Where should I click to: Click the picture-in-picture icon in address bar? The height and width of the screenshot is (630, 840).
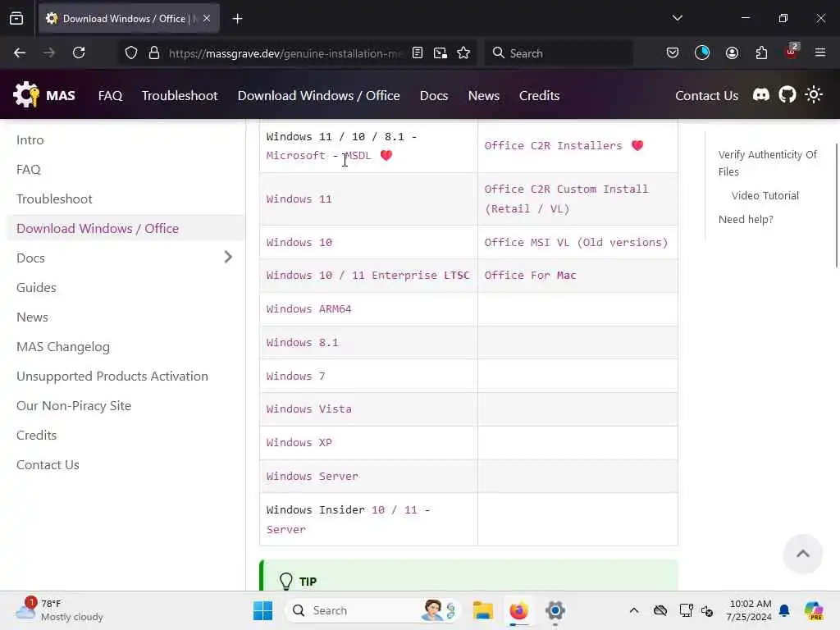point(441,52)
